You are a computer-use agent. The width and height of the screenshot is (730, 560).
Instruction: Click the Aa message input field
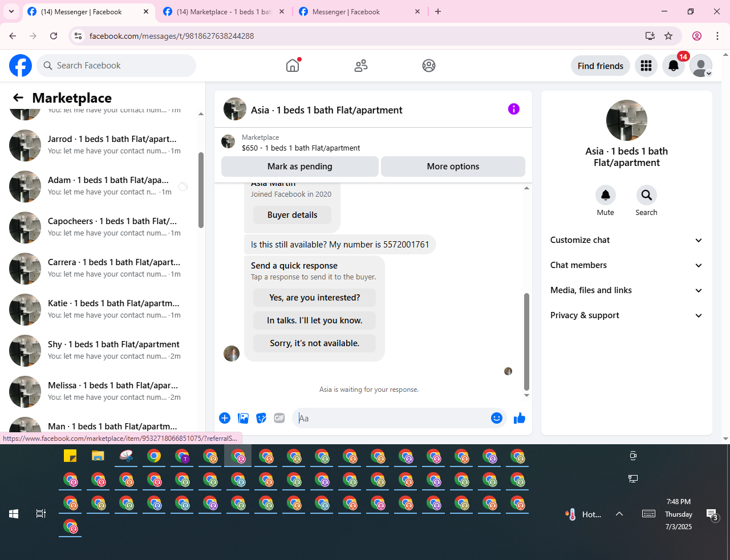[391, 418]
